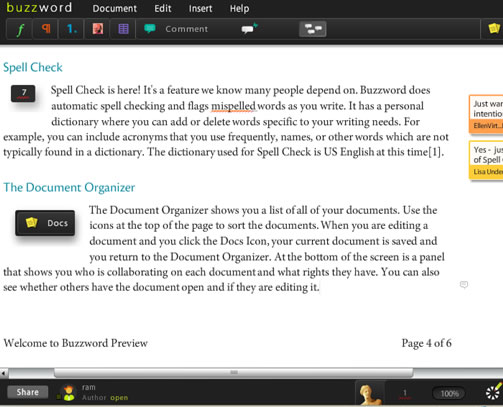Click the spelling error counter in status bar

[x=405, y=393]
